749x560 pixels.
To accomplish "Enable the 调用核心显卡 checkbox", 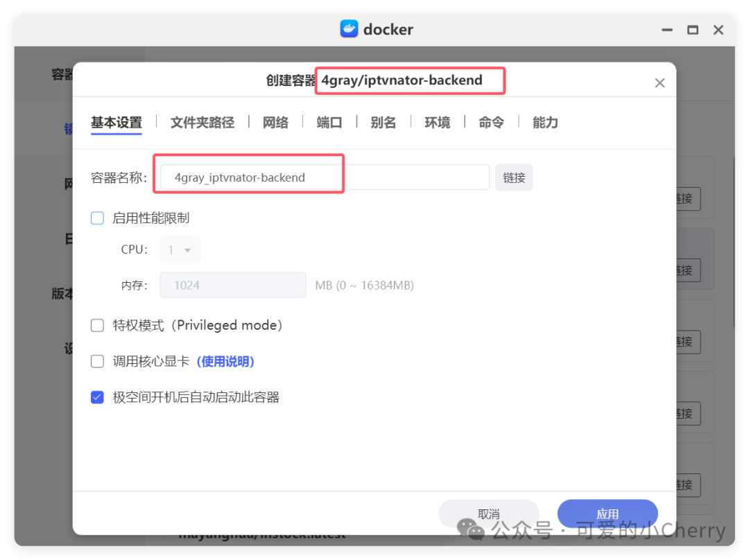I will click(98, 361).
